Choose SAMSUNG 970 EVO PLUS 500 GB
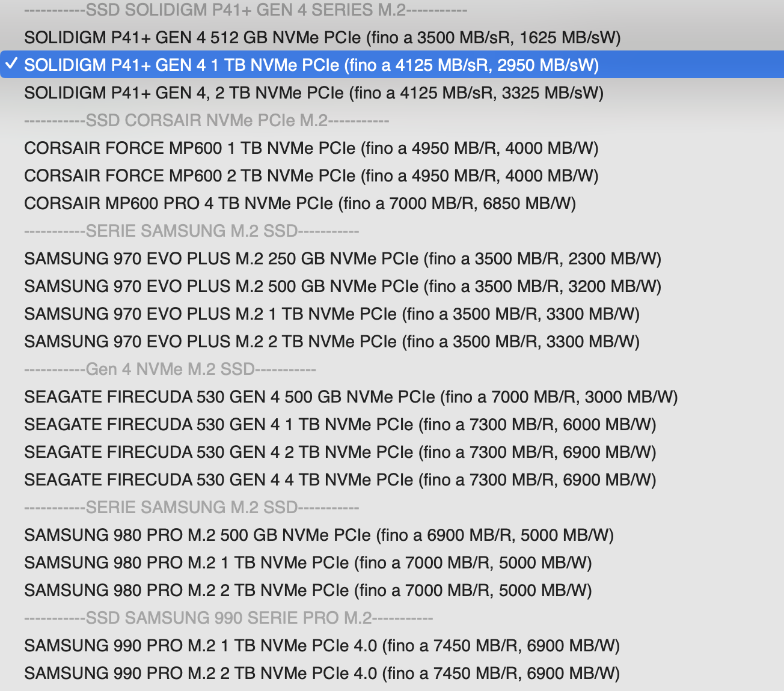The height and width of the screenshot is (691, 784). point(392,286)
